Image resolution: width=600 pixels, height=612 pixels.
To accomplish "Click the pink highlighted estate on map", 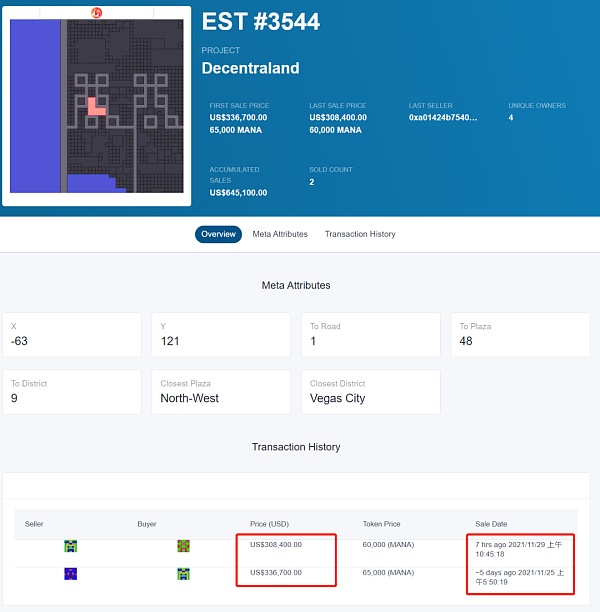I will (x=96, y=107).
